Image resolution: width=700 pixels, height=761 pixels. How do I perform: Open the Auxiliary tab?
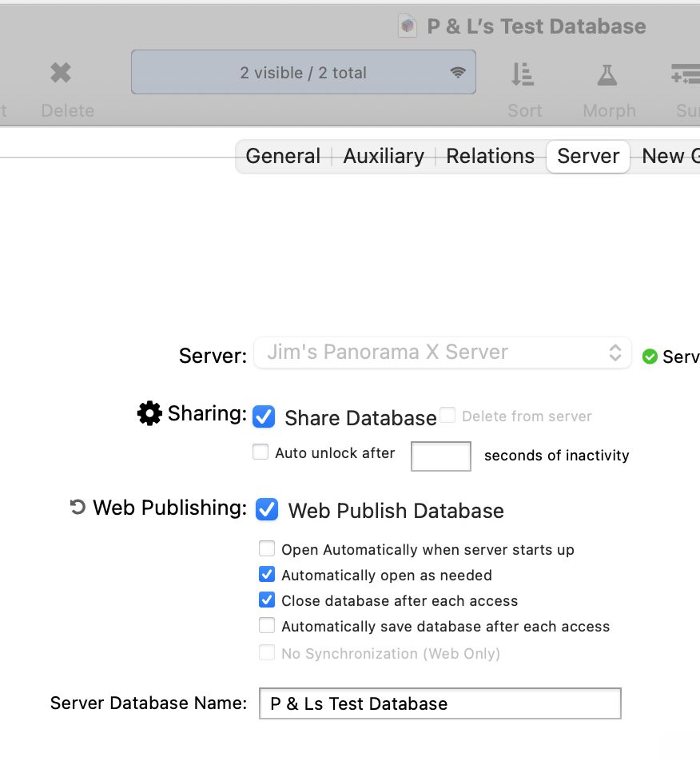tap(384, 156)
